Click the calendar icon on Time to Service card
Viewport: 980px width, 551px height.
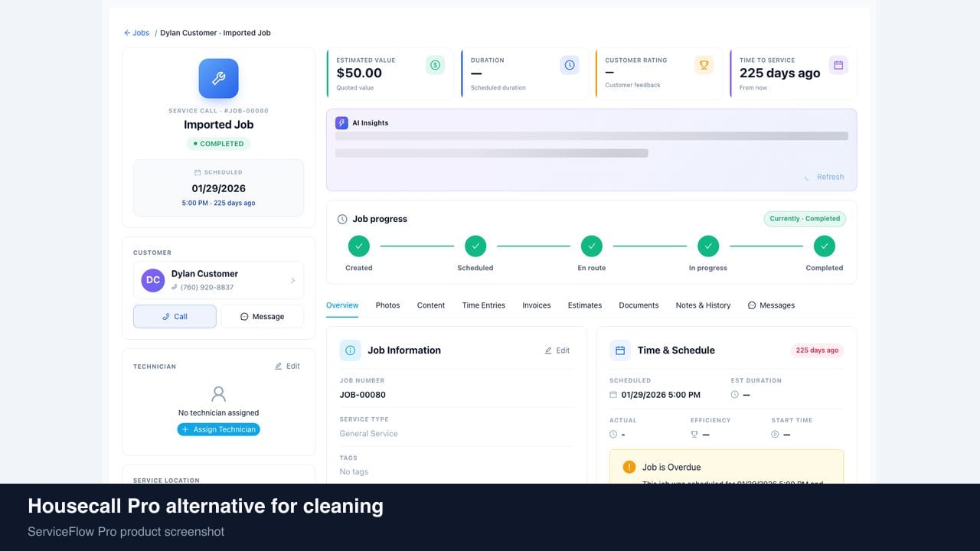tap(838, 65)
